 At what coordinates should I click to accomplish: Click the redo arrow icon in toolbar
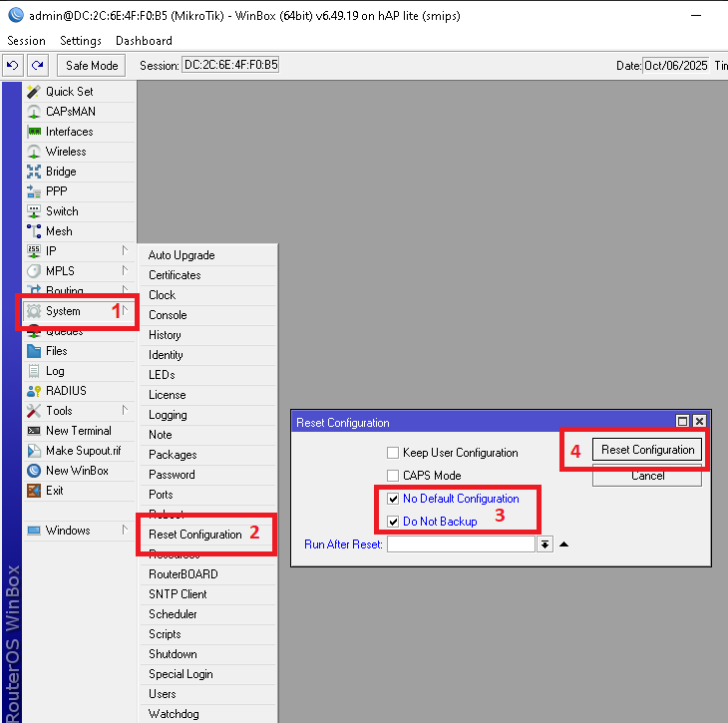point(37,65)
